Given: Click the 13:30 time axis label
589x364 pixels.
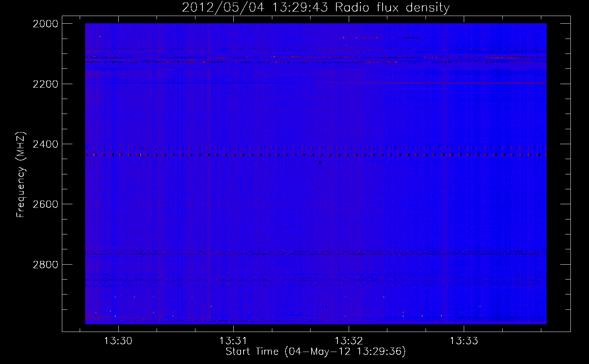Looking at the screenshot, I should pyautogui.click(x=118, y=341).
